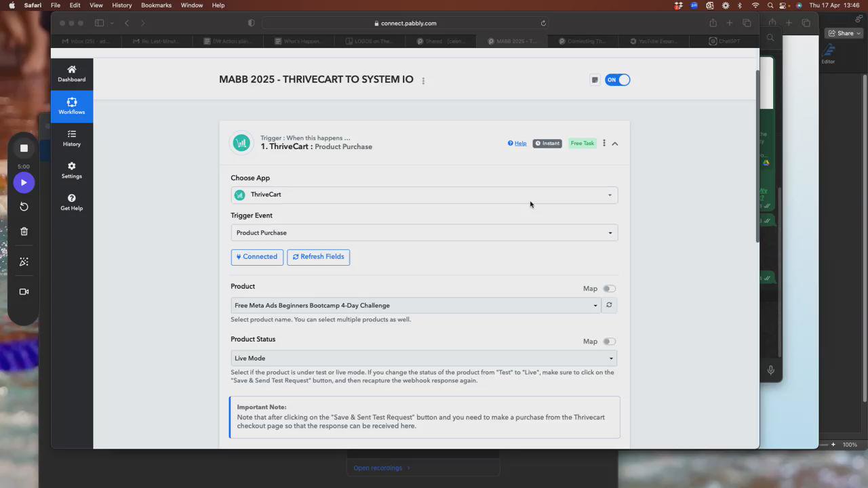
Task: Click the workflow title MABB 2025 text
Action: click(x=316, y=79)
